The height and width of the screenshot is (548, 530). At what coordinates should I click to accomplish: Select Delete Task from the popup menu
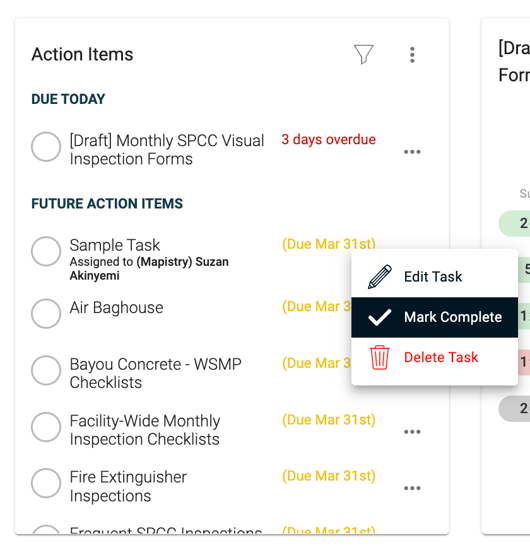click(x=435, y=357)
